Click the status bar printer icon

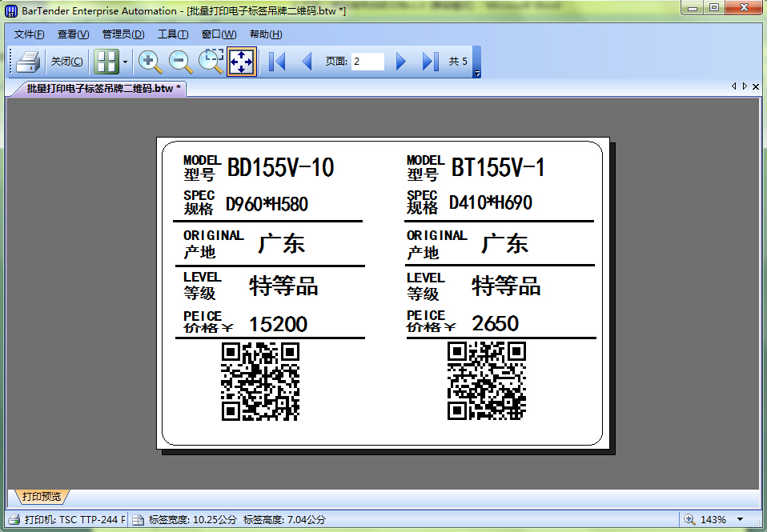14,519
